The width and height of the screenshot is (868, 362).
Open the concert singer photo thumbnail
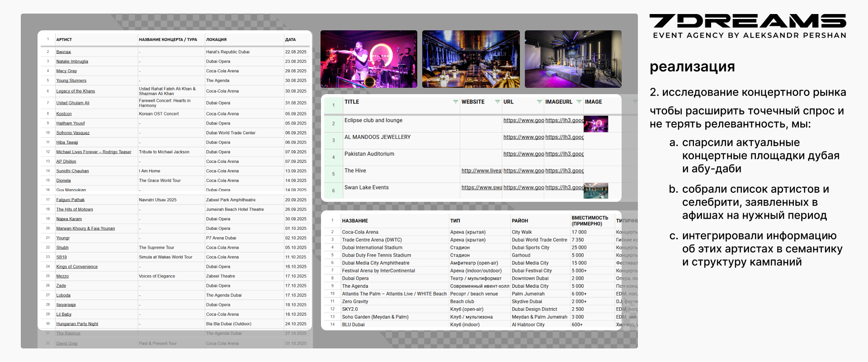tap(369, 59)
